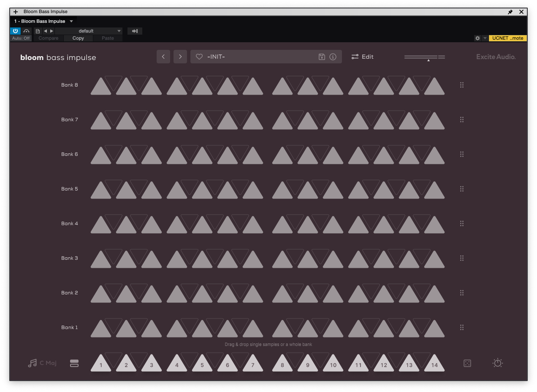Toggle the Auto: Off automation button
The height and width of the screenshot is (392, 537).
21,38
